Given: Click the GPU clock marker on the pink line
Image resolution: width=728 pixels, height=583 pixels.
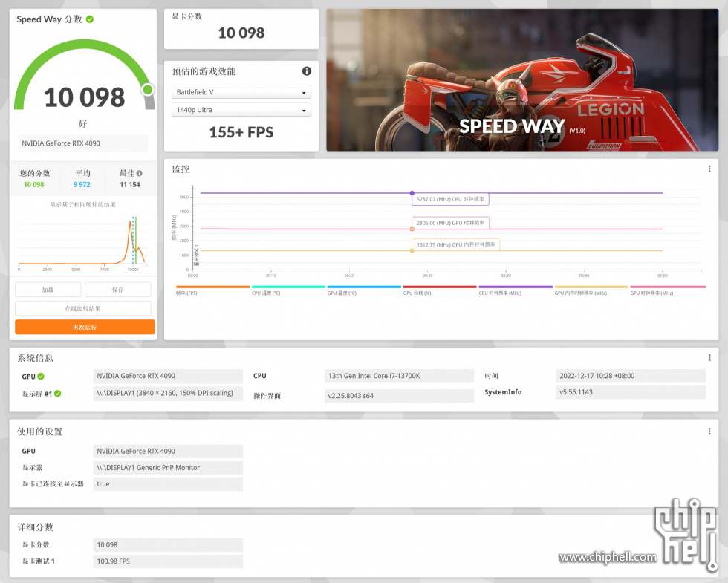Looking at the screenshot, I should click(412, 229).
